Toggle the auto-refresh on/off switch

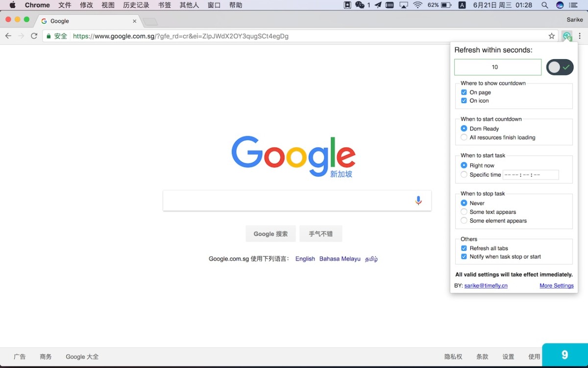tap(560, 67)
